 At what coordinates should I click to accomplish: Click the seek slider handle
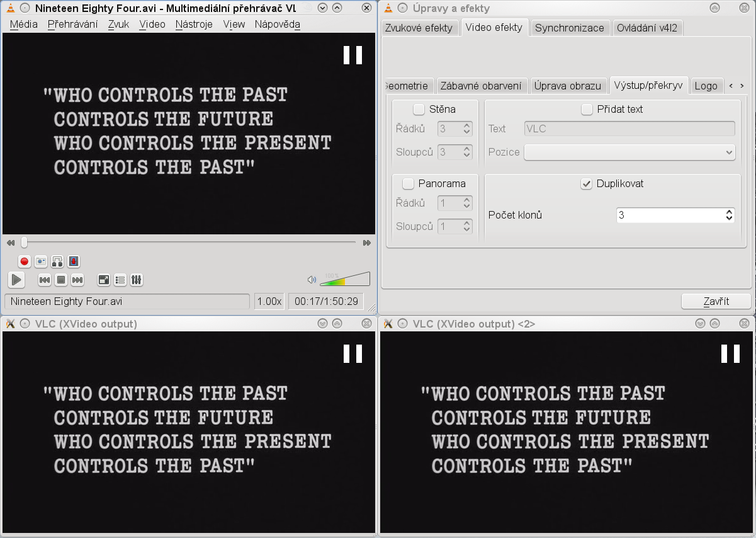click(24, 243)
